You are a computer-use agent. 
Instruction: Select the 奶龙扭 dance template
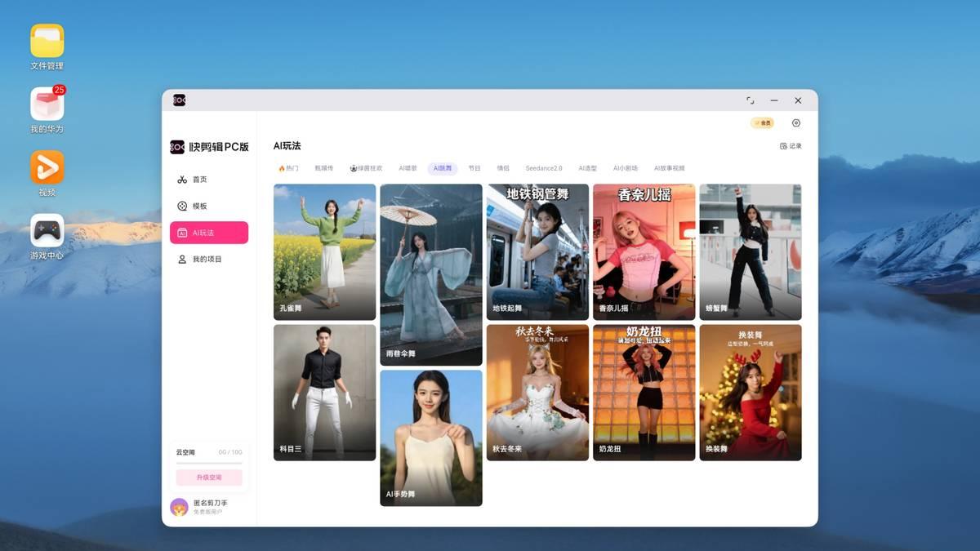pyautogui.click(x=644, y=393)
